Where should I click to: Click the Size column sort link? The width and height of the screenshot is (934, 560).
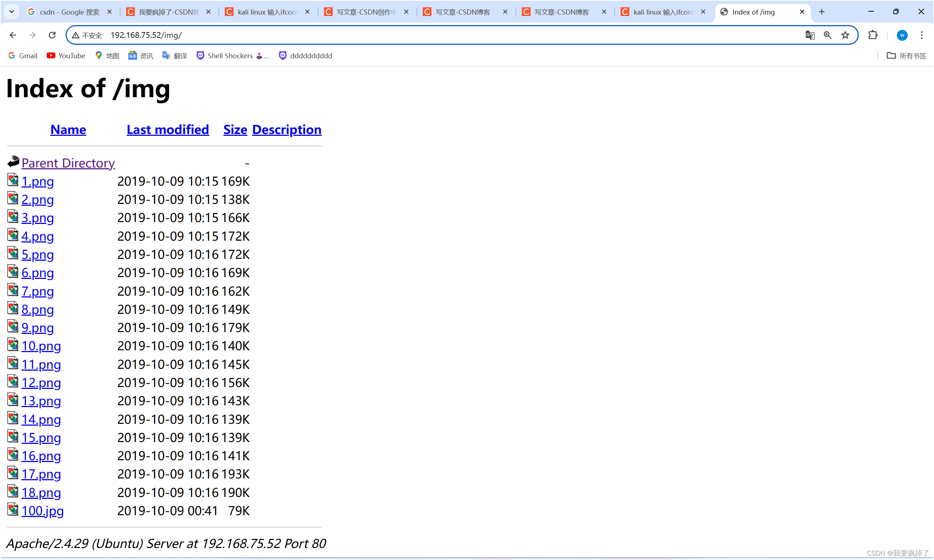click(x=235, y=129)
